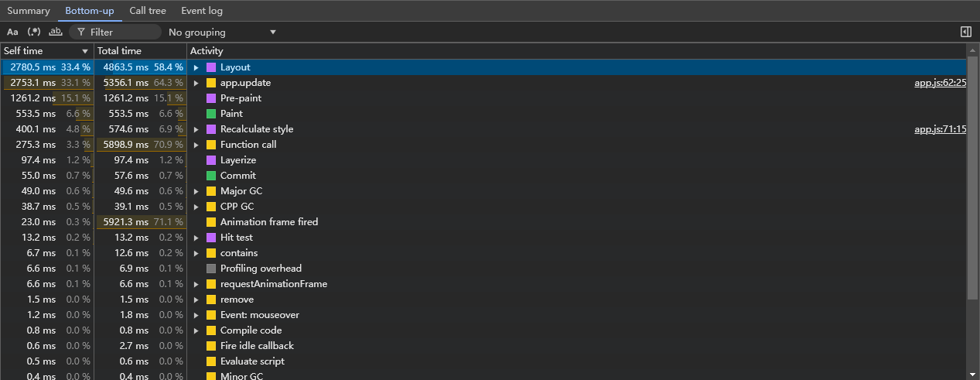980x380 pixels.
Task: Click the purple Pre-paint category icon
Action: tap(211, 98)
